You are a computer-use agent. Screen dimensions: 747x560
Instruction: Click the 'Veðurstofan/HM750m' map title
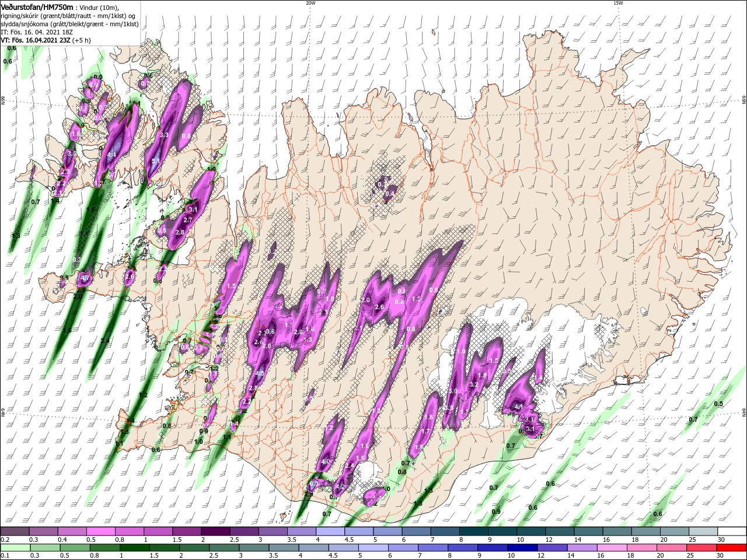click(37, 7)
